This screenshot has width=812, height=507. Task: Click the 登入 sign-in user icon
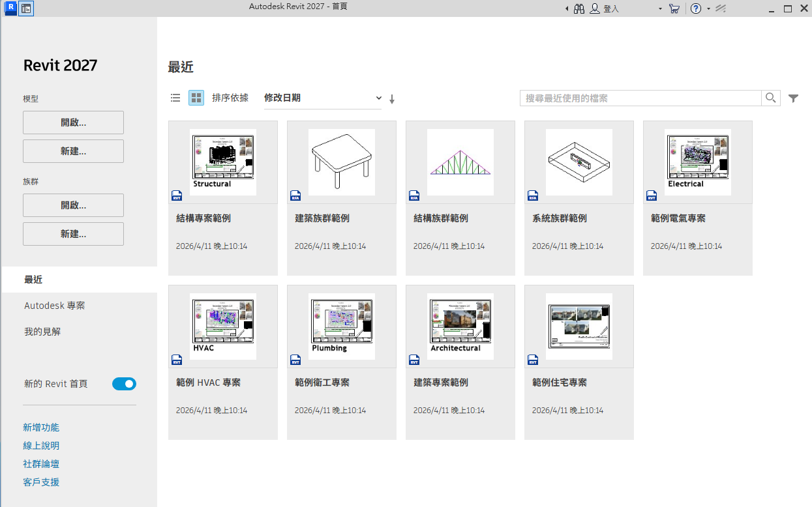coord(595,8)
